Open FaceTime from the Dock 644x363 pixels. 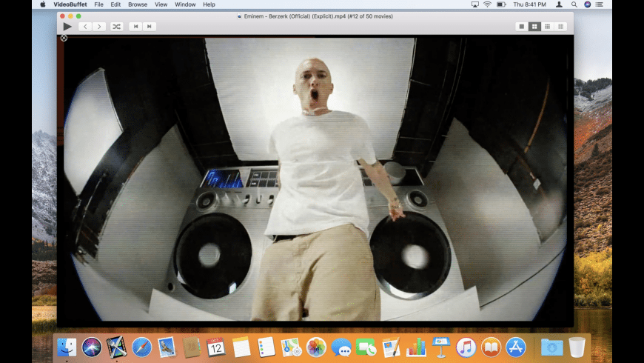point(366,347)
